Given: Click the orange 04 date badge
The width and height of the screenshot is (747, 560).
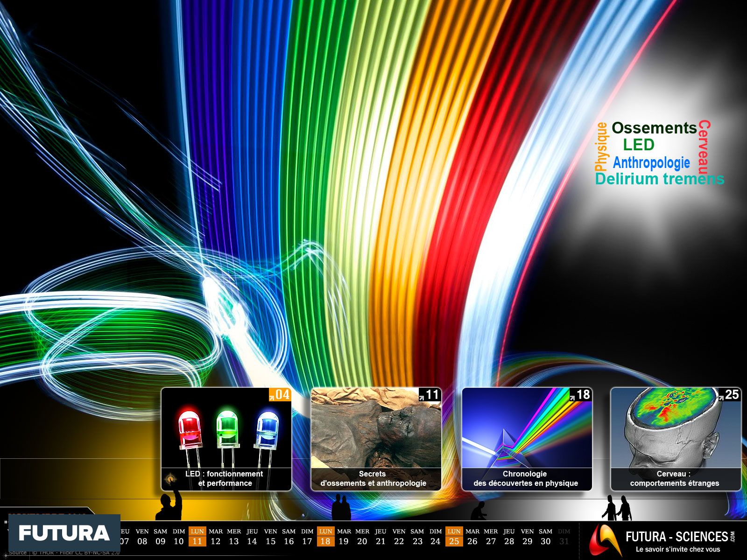Looking at the screenshot, I should coord(280,395).
